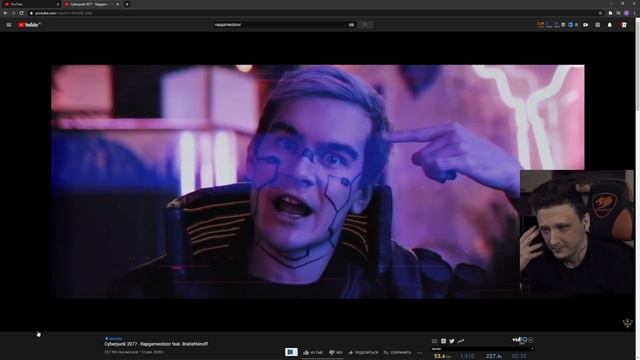Save the video to a playlist
640x360 pixels.
(398, 352)
